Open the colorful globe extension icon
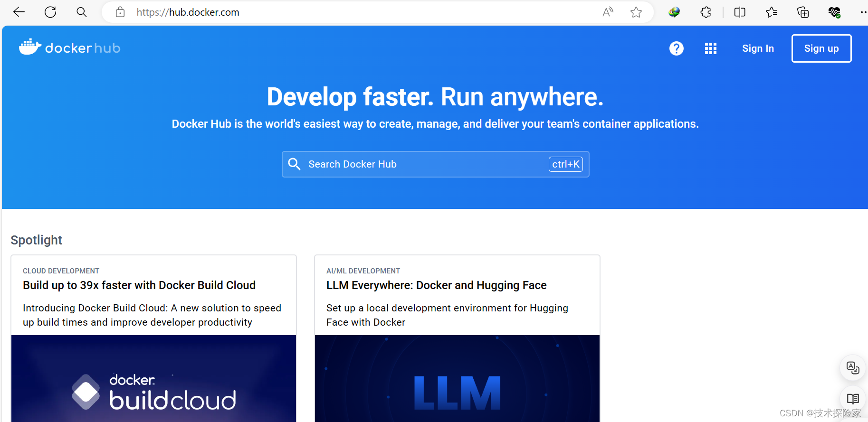 tap(674, 12)
